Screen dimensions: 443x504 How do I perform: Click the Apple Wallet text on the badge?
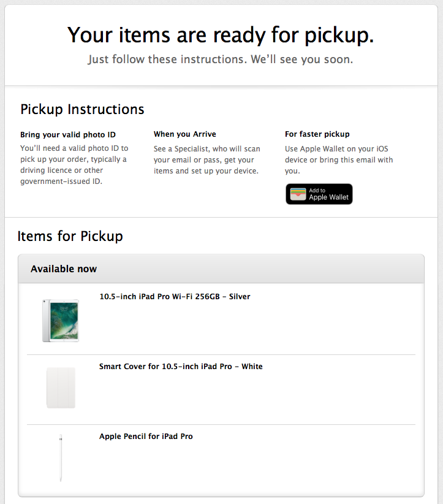click(x=328, y=197)
